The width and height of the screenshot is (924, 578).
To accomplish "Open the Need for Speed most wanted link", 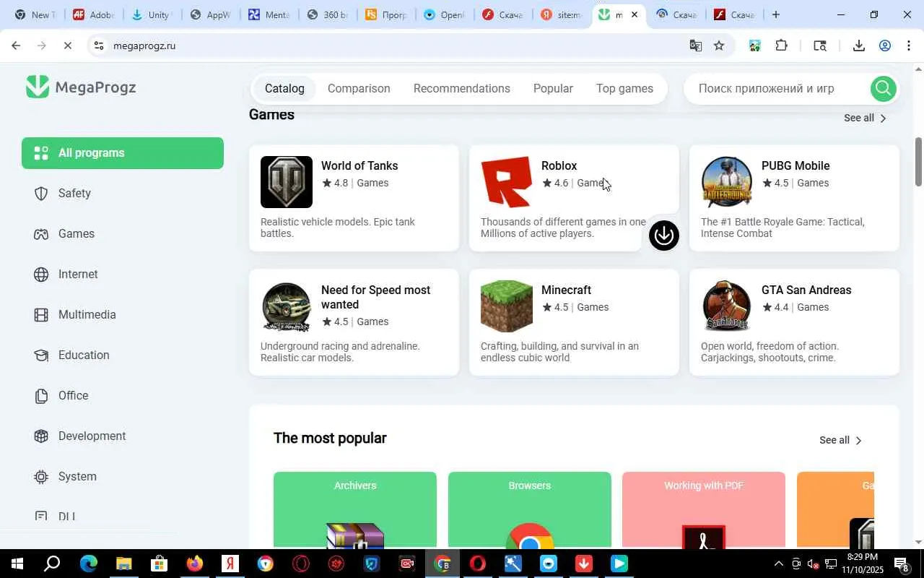I will [375, 297].
